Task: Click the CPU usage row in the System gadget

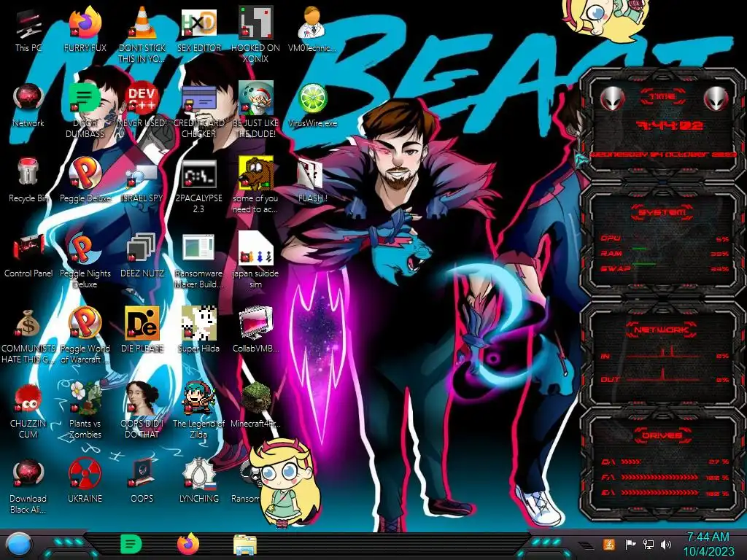Action: pyautogui.click(x=665, y=238)
